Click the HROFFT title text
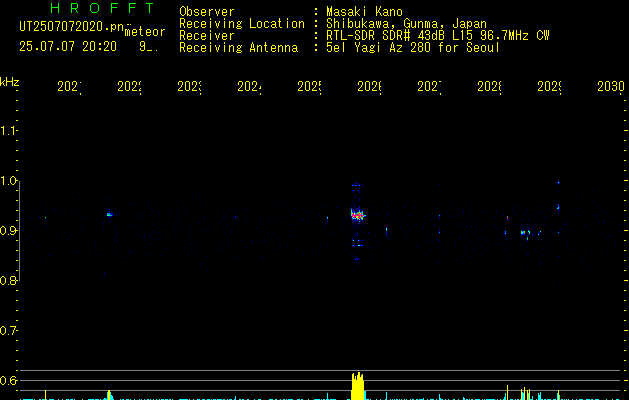629x400 pixels. [102, 8]
